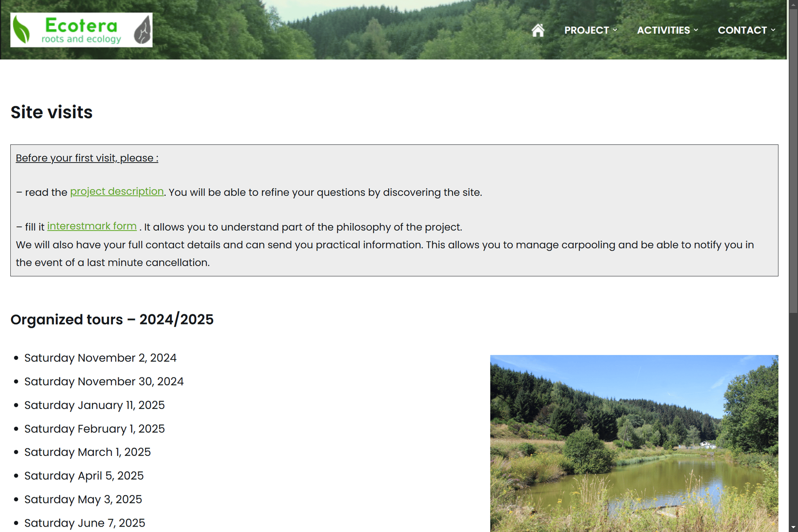
Task: Open the ACTIVITIES menu item
Action: pos(663,30)
